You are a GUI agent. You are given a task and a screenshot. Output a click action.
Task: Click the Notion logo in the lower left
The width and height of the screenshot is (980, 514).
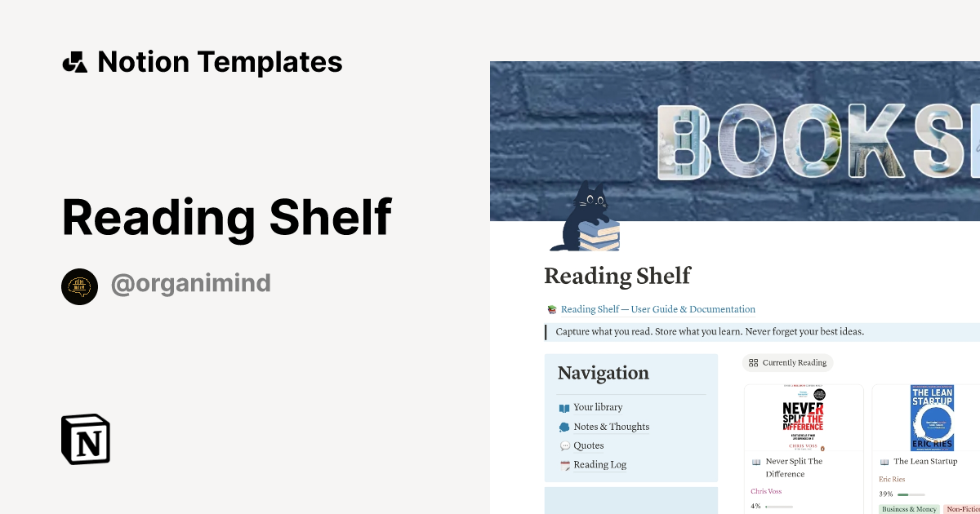coord(85,439)
